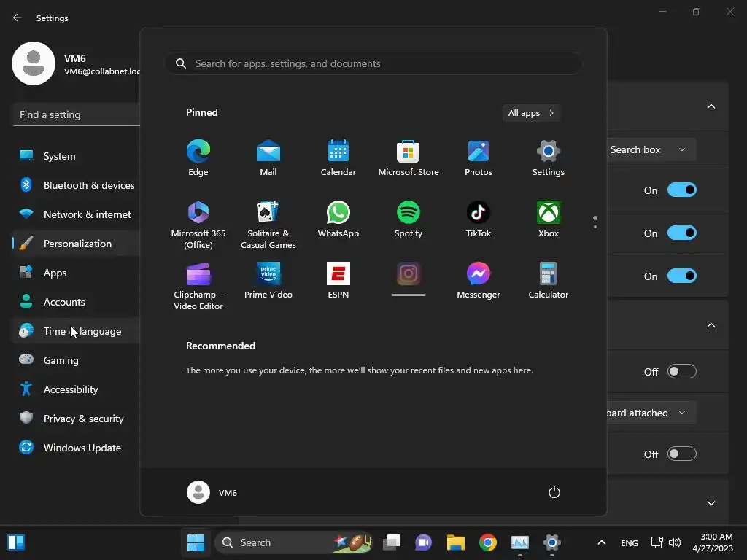The image size is (747, 560).
Task: Click the Start menu search field
Action: 373,63
